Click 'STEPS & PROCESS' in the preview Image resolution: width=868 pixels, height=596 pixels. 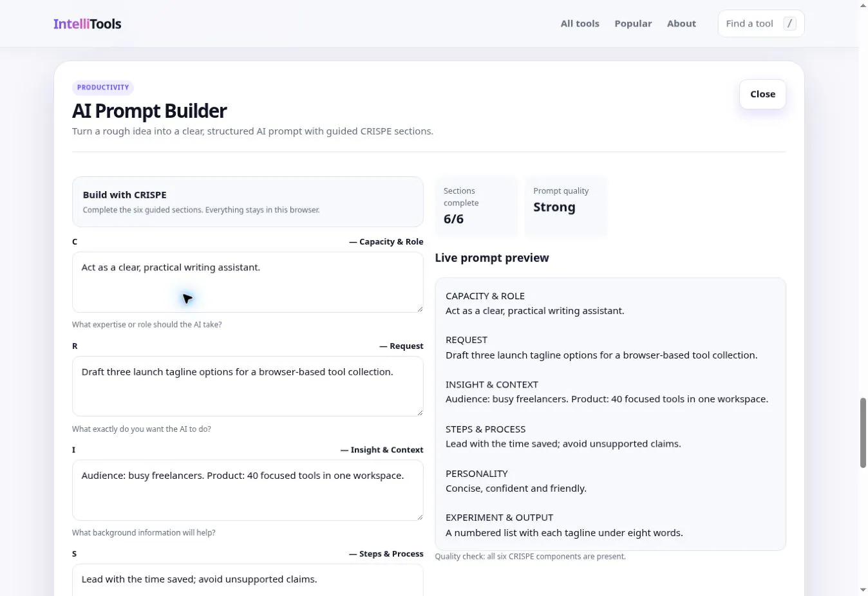pos(486,429)
